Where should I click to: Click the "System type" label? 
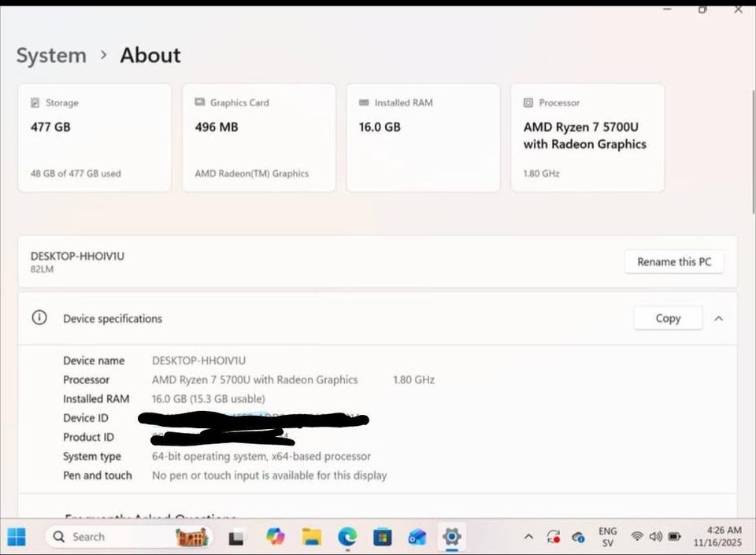pyautogui.click(x=92, y=457)
